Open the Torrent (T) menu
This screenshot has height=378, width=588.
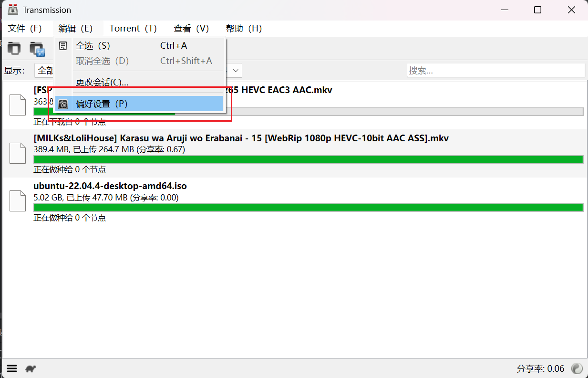pos(133,29)
